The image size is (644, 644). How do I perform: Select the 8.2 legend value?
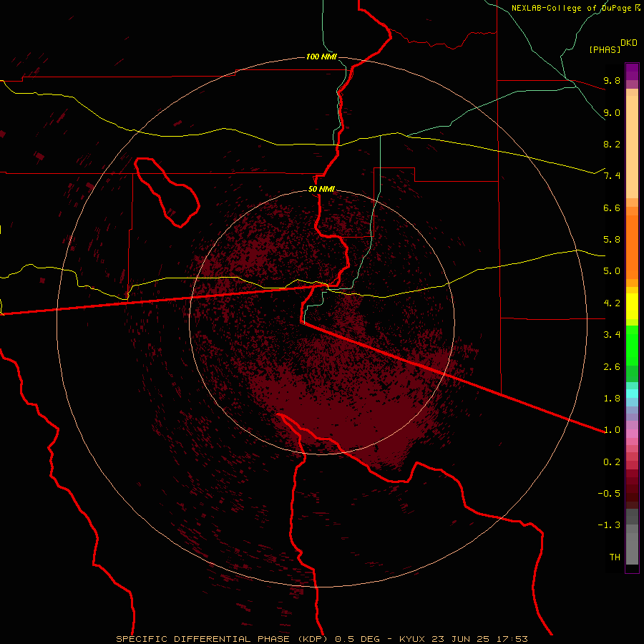point(612,144)
